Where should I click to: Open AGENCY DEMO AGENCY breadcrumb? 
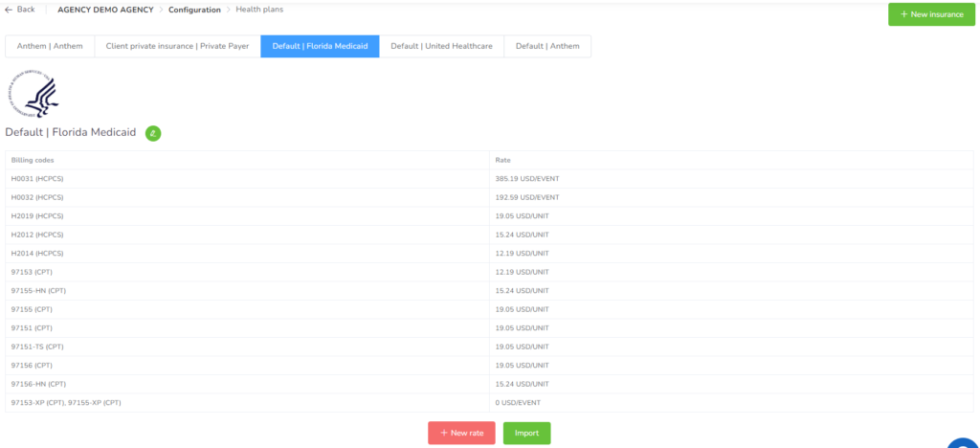(x=105, y=10)
